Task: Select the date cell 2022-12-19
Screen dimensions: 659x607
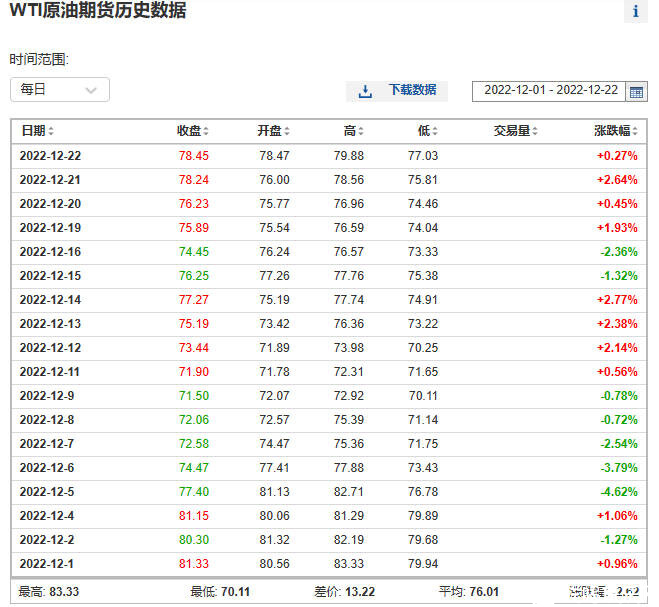Action: (50, 228)
